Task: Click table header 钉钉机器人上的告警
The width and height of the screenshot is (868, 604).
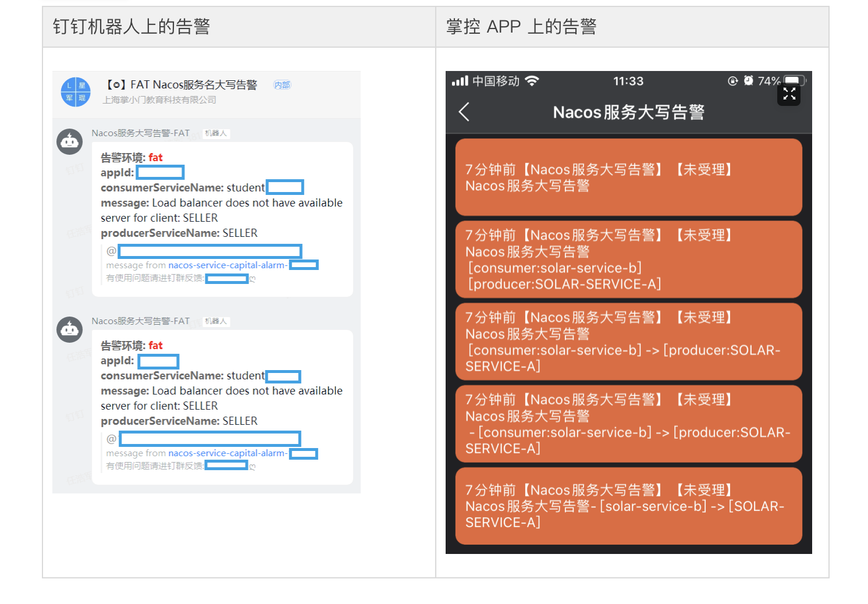Action: coord(131,27)
